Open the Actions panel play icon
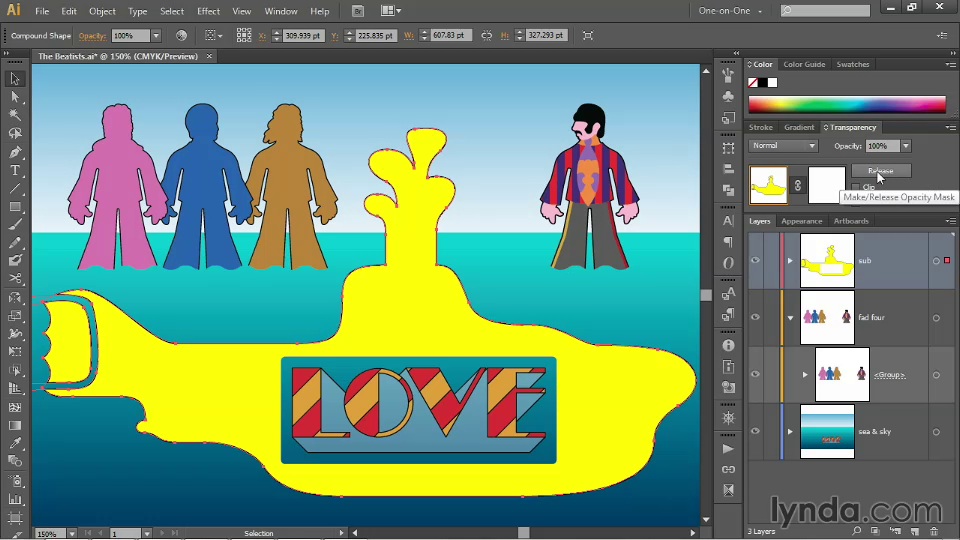960x540 pixels. (x=728, y=449)
